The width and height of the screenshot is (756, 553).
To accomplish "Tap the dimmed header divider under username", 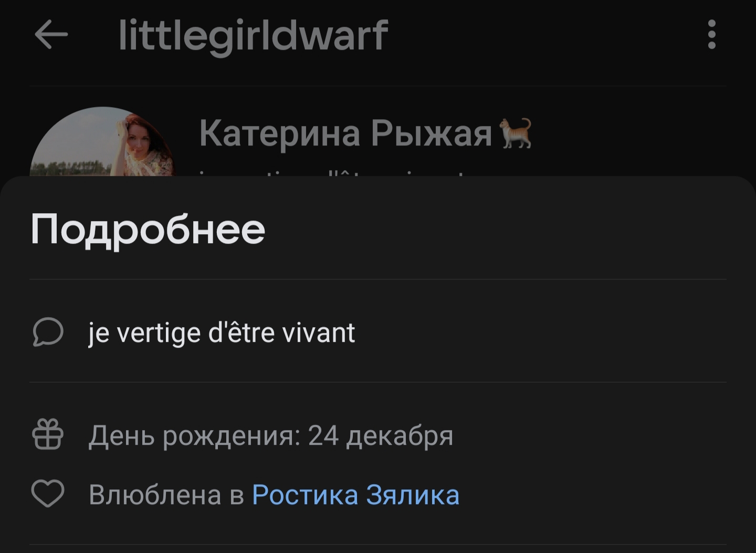I will point(378,86).
